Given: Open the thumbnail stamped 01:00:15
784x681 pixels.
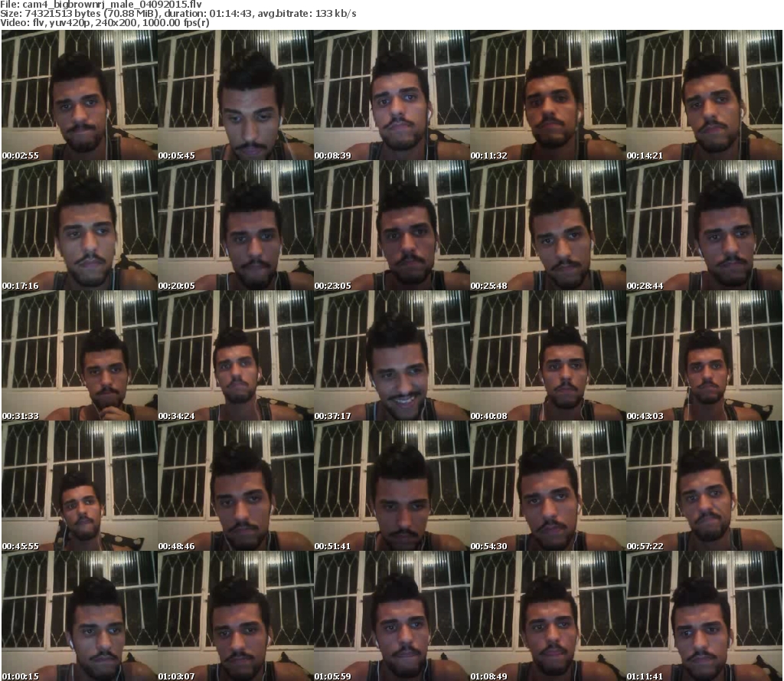Looking at the screenshot, I should pyautogui.click(x=80, y=616).
